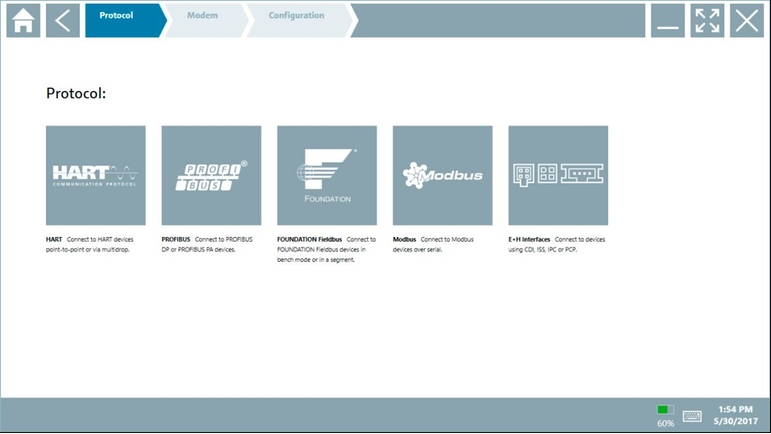Screen dimensions: 771x434
Task: Toggle fullscreen with the expand arrows icon
Action: (707, 21)
